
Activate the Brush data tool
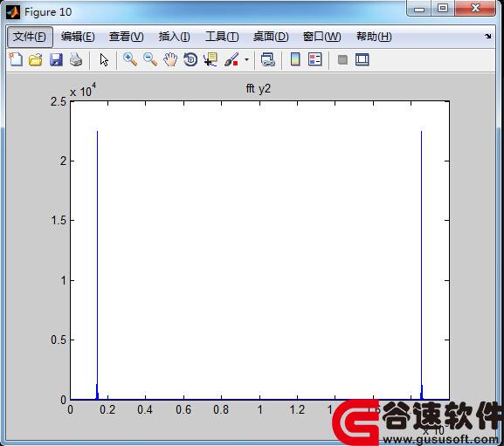[x=231, y=59]
